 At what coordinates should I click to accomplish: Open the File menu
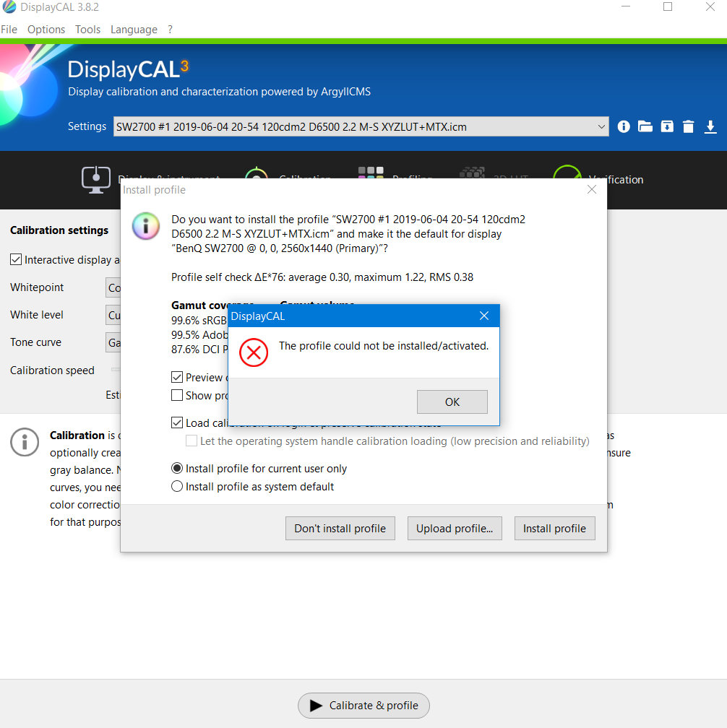click(9, 29)
